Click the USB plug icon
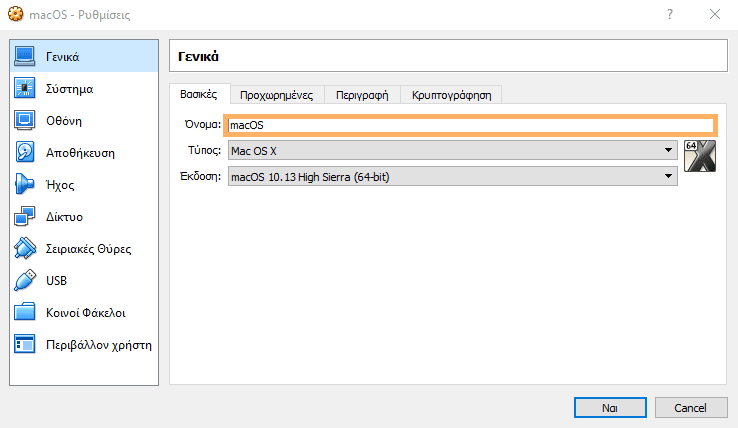The width and height of the screenshot is (738, 428). point(24,280)
